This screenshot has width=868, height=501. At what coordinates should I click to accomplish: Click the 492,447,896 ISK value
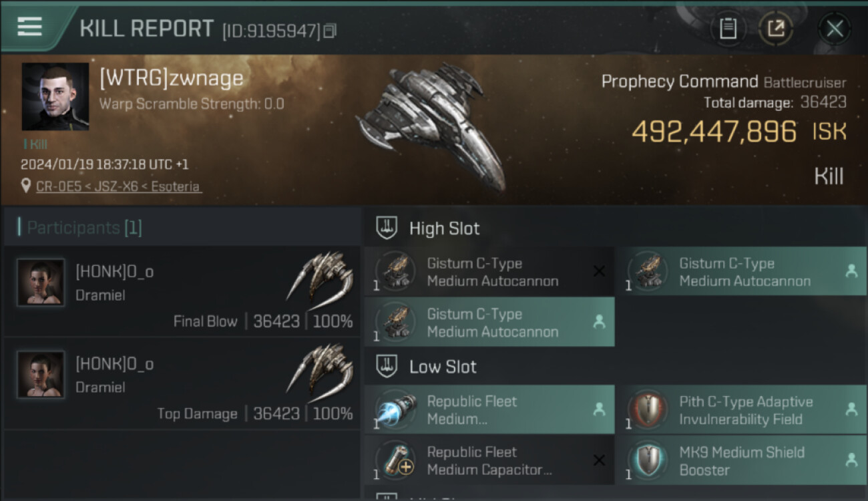[714, 132]
